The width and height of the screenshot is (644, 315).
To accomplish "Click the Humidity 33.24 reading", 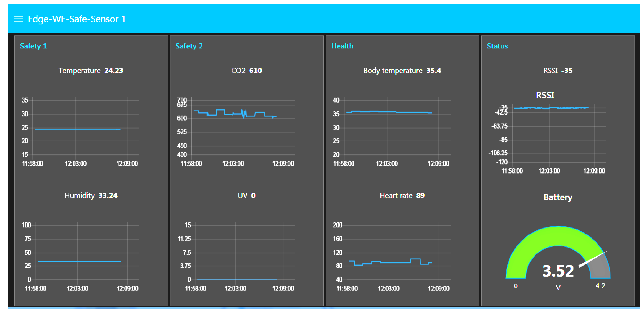I will (91, 196).
